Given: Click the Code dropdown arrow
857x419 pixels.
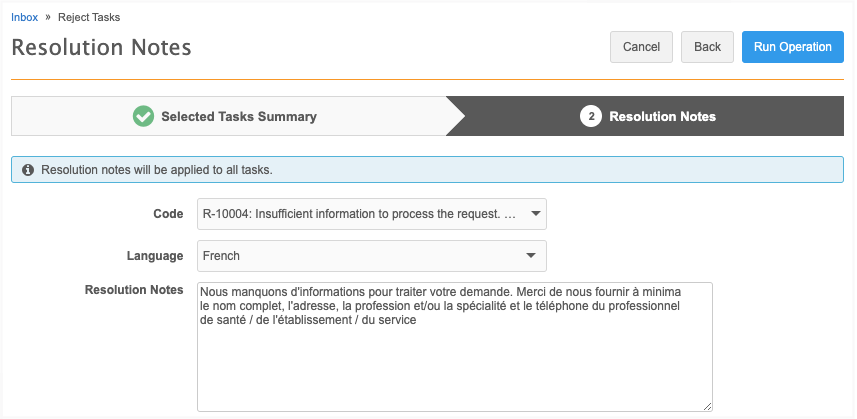Looking at the screenshot, I should coord(536,214).
